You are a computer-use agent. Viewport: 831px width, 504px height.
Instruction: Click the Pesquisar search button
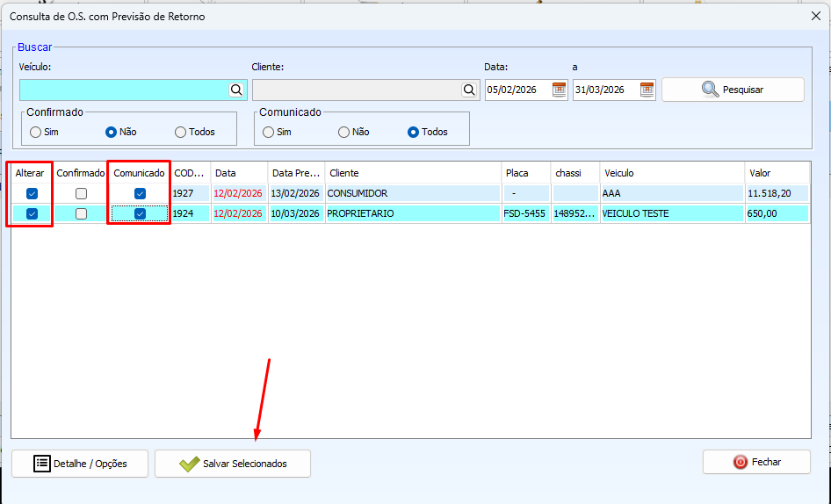point(733,90)
